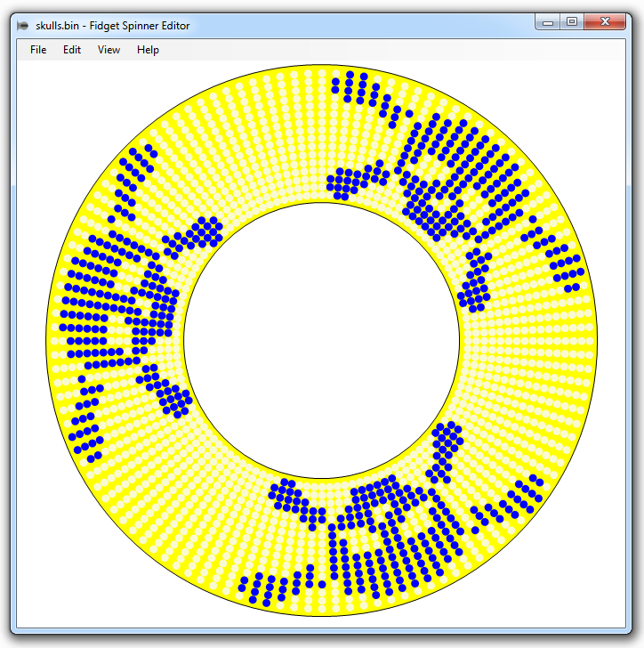
Task: Open the Edit menu
Action: (x=72, y=50)
